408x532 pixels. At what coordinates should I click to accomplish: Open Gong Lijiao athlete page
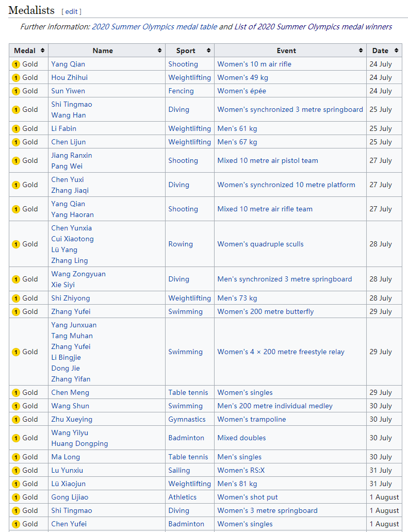70,497
